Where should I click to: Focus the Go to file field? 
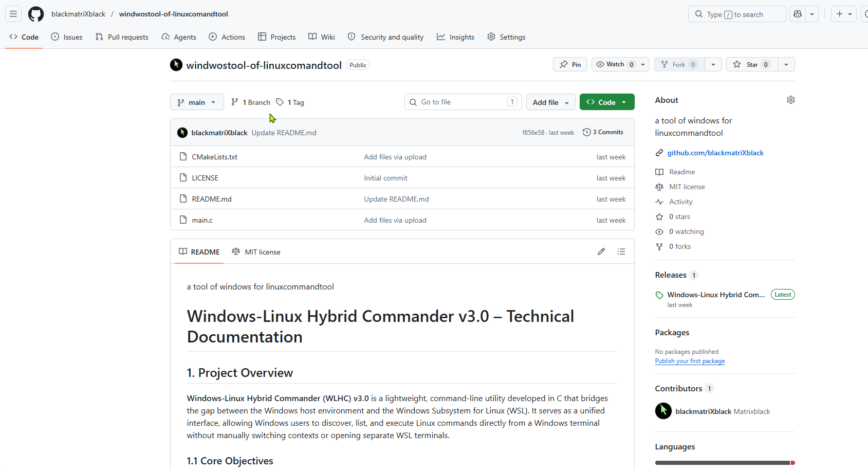point(463,102)
